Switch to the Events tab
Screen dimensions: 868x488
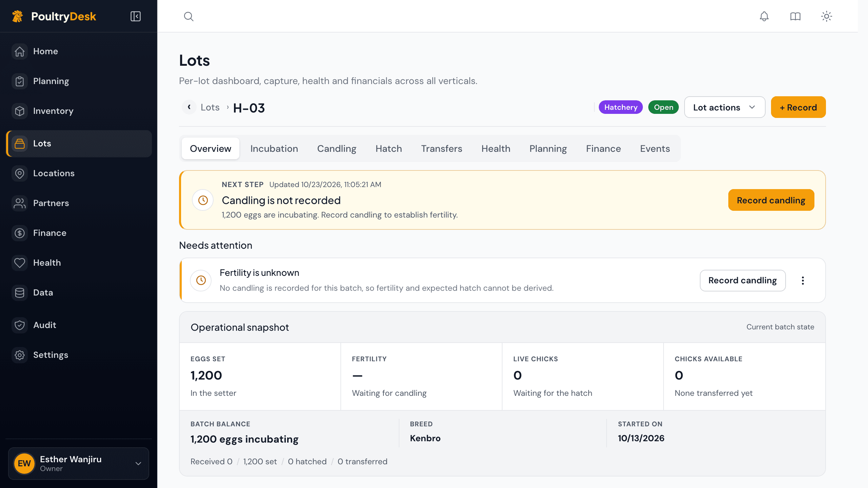click(x=655, y=148)
